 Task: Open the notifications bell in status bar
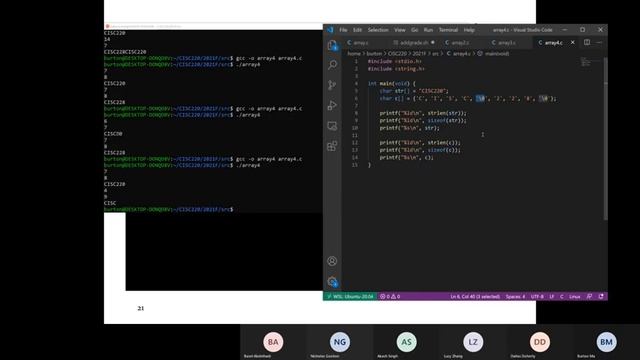601,296
